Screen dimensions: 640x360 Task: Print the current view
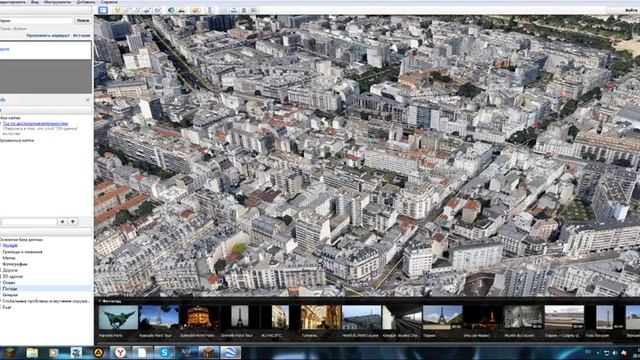click(234, 10)
